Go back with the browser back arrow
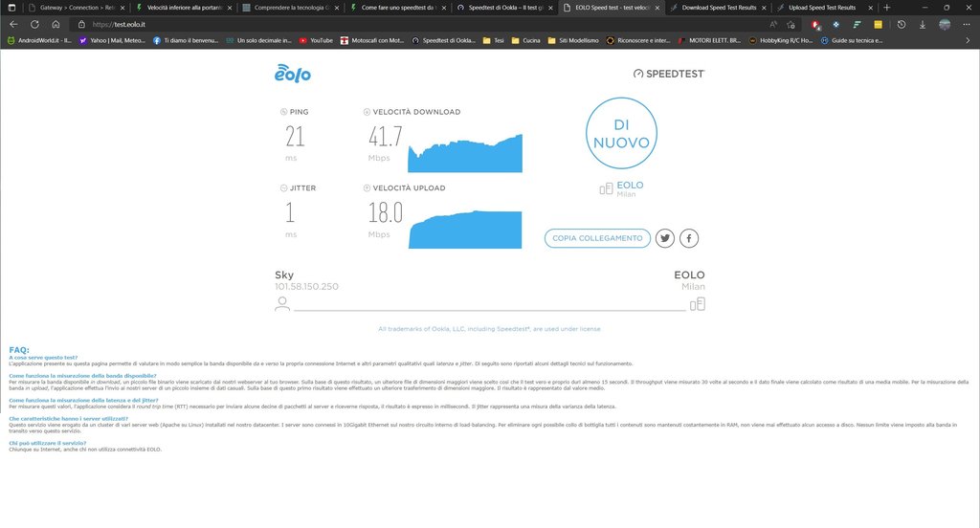Image resolution: width=980 pixels, height=528 pixels. [x=13, y=24]
